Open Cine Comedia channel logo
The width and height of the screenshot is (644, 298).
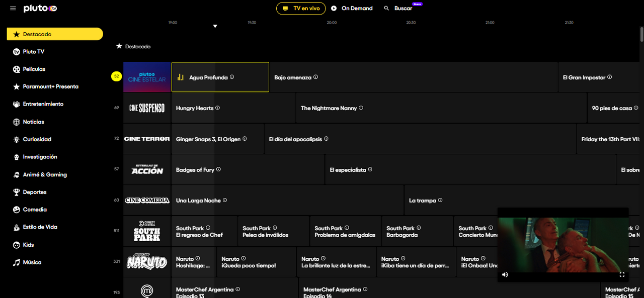point(147,200)
